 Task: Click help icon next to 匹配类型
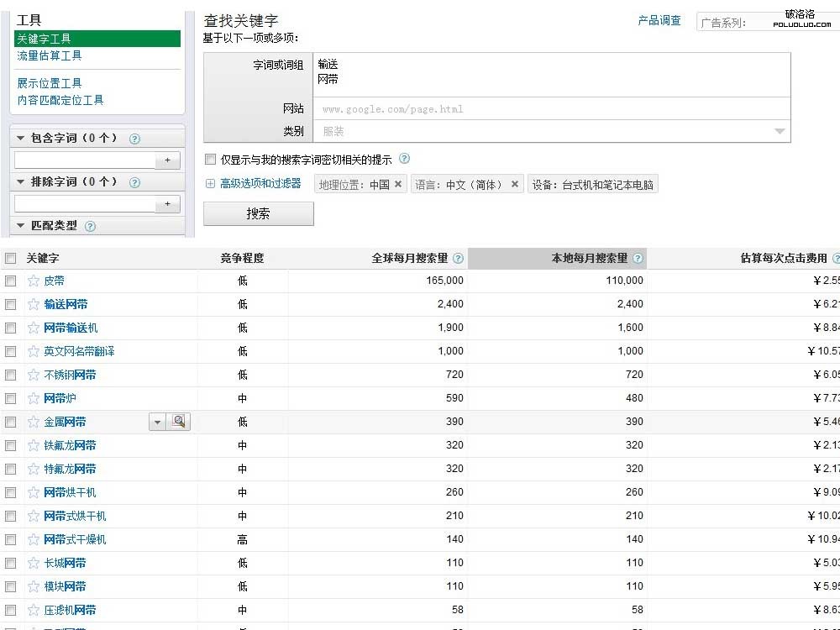point(91,226)
